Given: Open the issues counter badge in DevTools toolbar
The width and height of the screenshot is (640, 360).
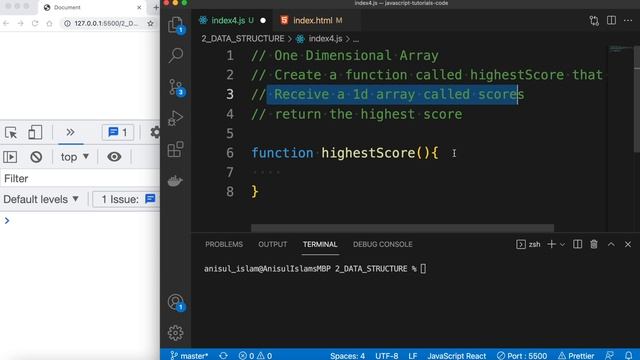Looking at the screenshot, I should coord(118,132).
